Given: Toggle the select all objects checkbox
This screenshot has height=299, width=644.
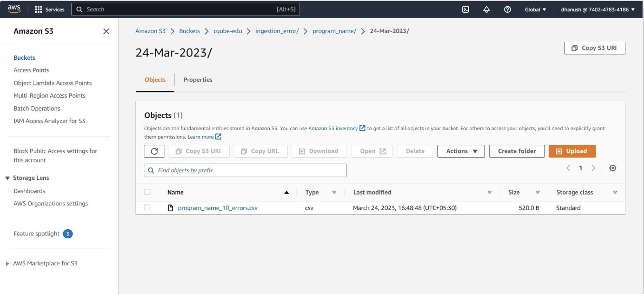Looking at the screenshot, I should click(147, 192).
